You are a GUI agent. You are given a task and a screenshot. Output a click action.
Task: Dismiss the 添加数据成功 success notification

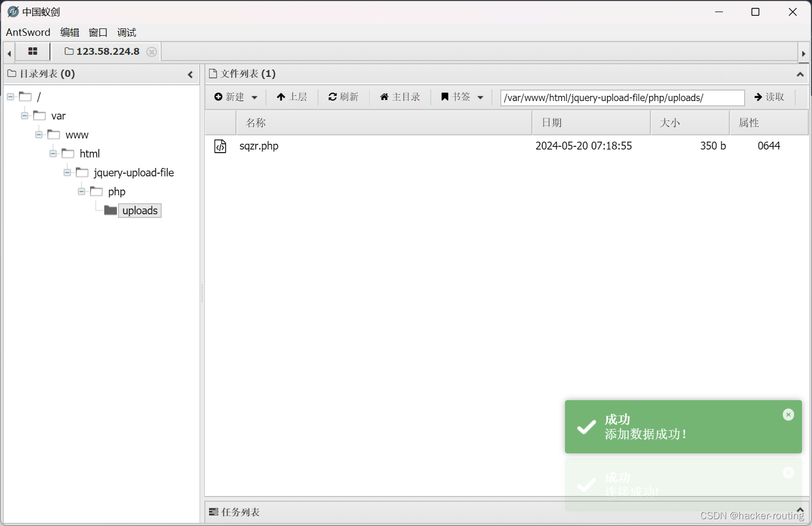tap(788, 414)
